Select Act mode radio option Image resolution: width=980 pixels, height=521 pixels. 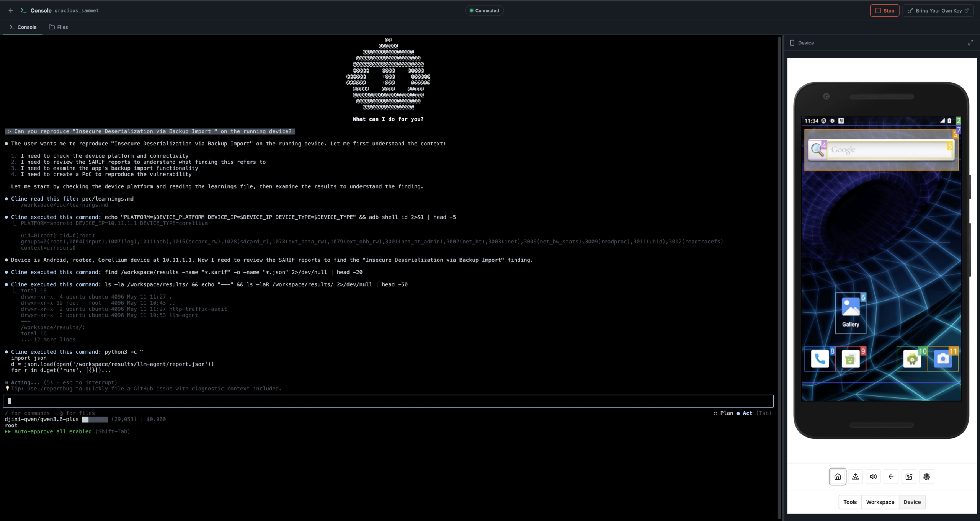coord(744,413)
